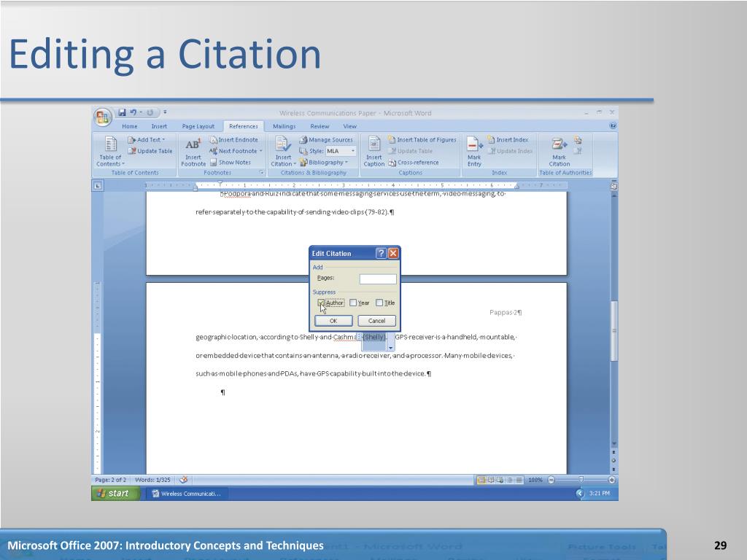Click Update Table in Table of Contents group
Screen dimensions: 747x560
150,151
